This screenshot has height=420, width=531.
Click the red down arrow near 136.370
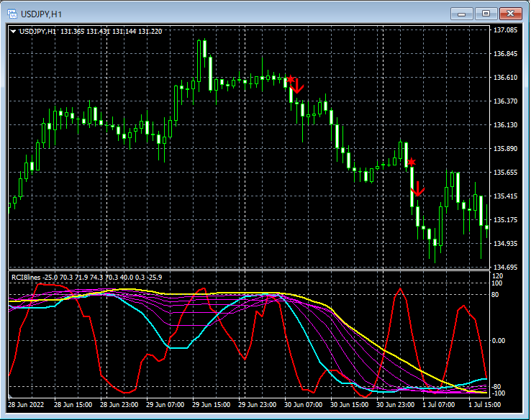pyautogui.click(x=297, y=87)
